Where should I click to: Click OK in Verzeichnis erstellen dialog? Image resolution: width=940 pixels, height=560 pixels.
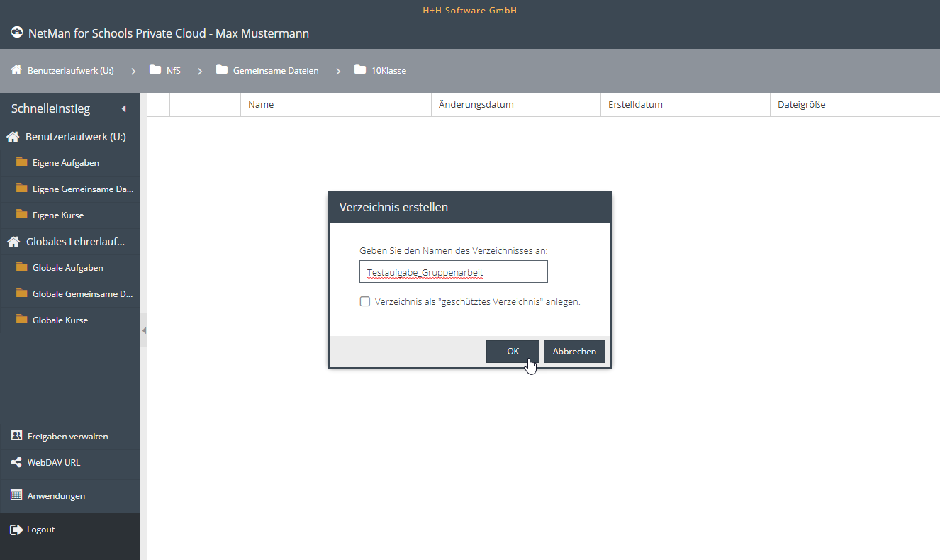coord(513,352)
